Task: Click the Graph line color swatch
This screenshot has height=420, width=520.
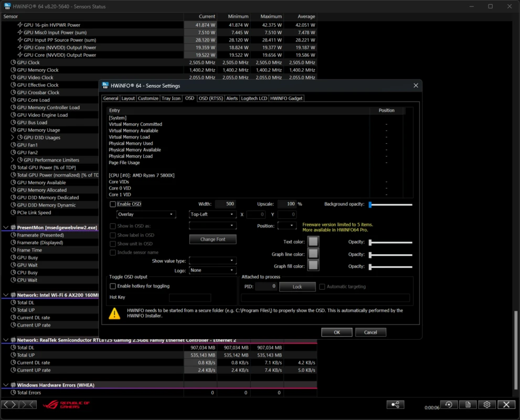Action: pyautogui.click(x=313, y=254)
